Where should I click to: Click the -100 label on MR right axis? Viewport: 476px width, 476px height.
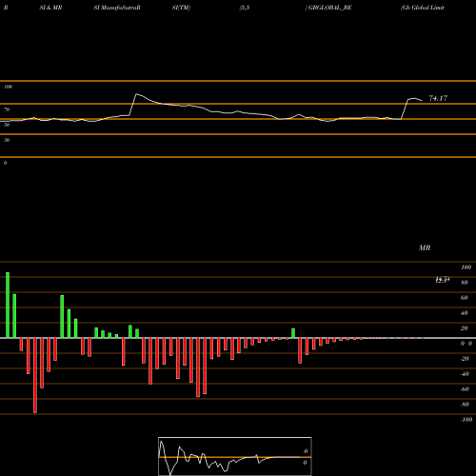point(466,420)
